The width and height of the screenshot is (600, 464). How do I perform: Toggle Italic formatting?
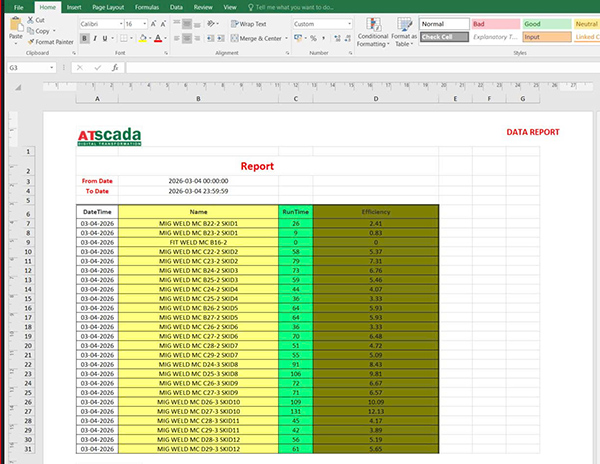coord(96,39)
